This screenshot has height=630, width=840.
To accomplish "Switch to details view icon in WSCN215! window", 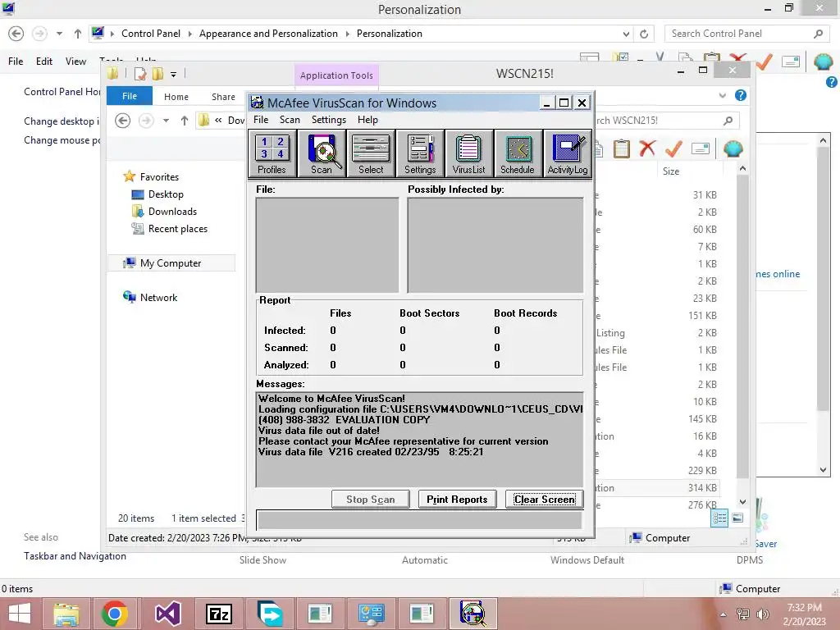I will point(719,518).
